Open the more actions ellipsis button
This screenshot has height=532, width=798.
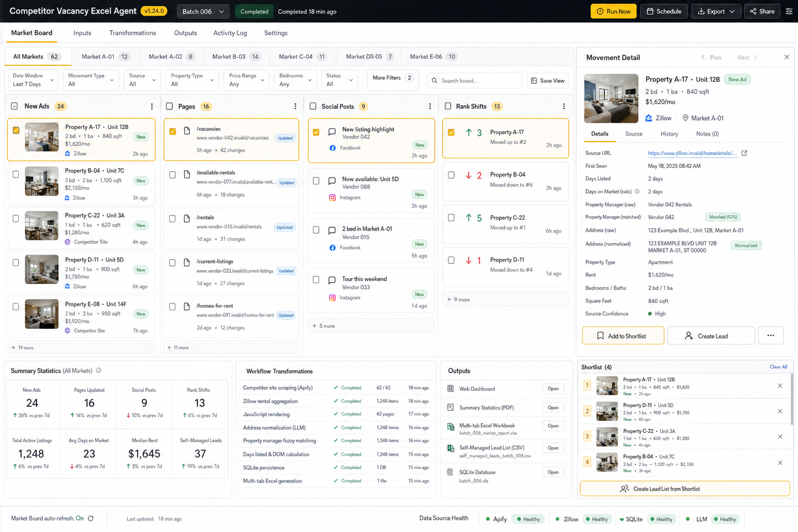(x=771, y=336)
